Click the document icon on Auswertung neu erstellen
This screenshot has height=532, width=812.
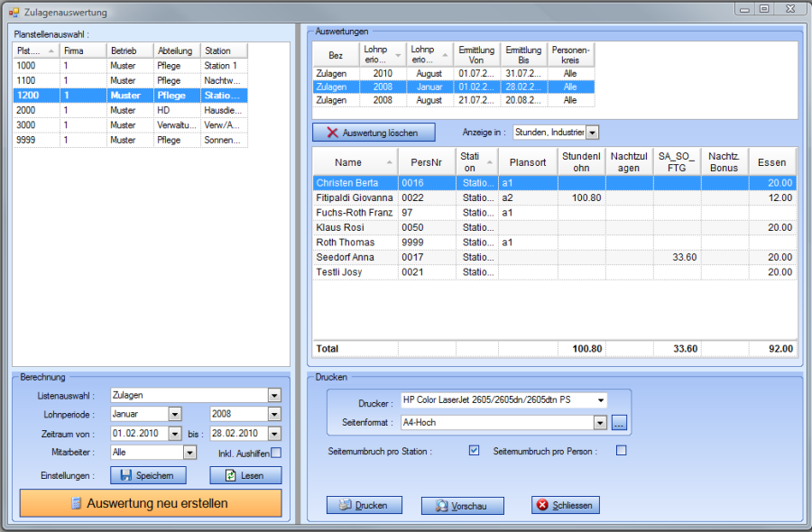point(78,503)
